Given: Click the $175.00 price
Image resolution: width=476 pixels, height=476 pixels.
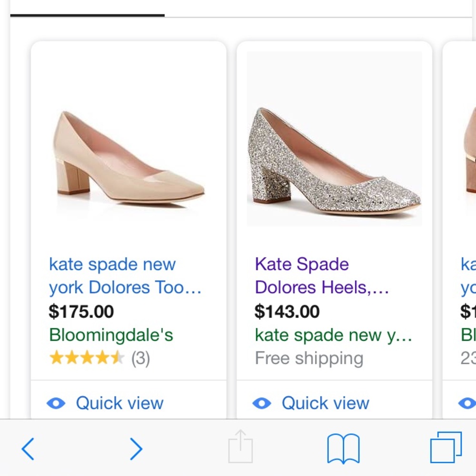Looking at the screenshot, I should pyautogui.click(x=81, y=311).
